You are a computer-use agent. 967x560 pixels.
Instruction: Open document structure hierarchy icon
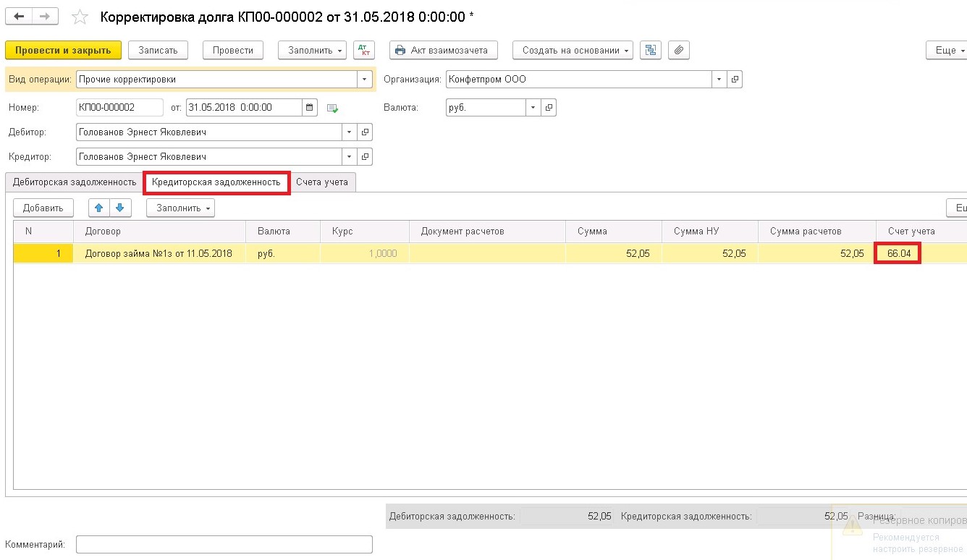click(x=651, y=50)
